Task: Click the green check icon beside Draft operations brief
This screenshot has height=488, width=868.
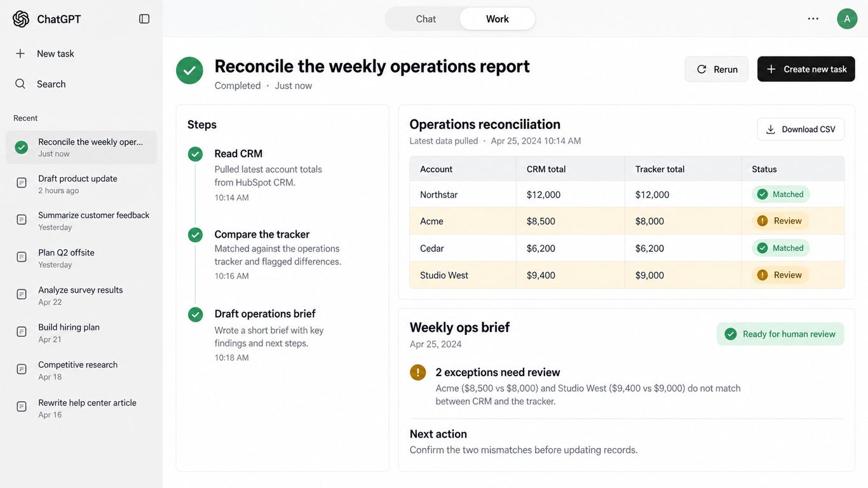Action: tap(195, 315)
